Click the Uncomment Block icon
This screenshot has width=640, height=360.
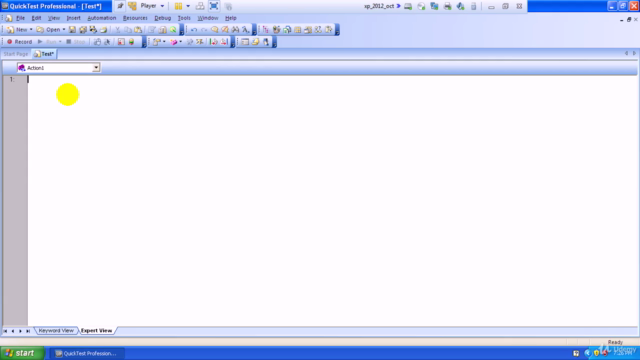pyautogui.click(x=225, y=29)
